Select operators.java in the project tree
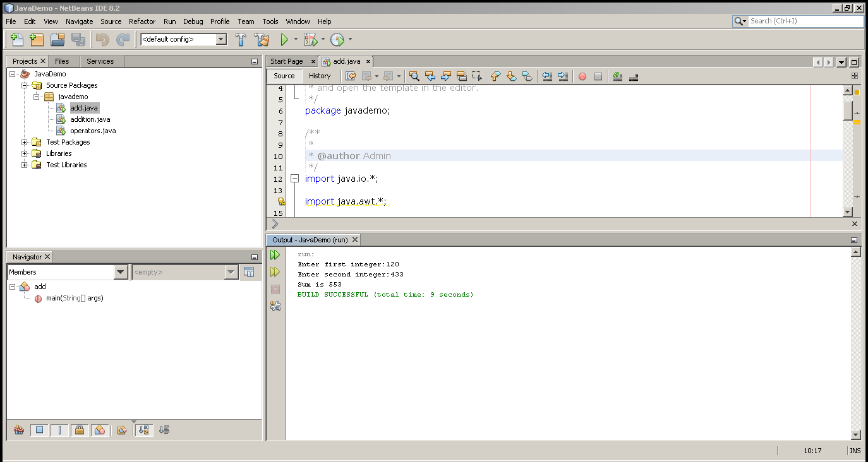Image resolution: width=868 pixels, height=462 pixels. (93, 131)
